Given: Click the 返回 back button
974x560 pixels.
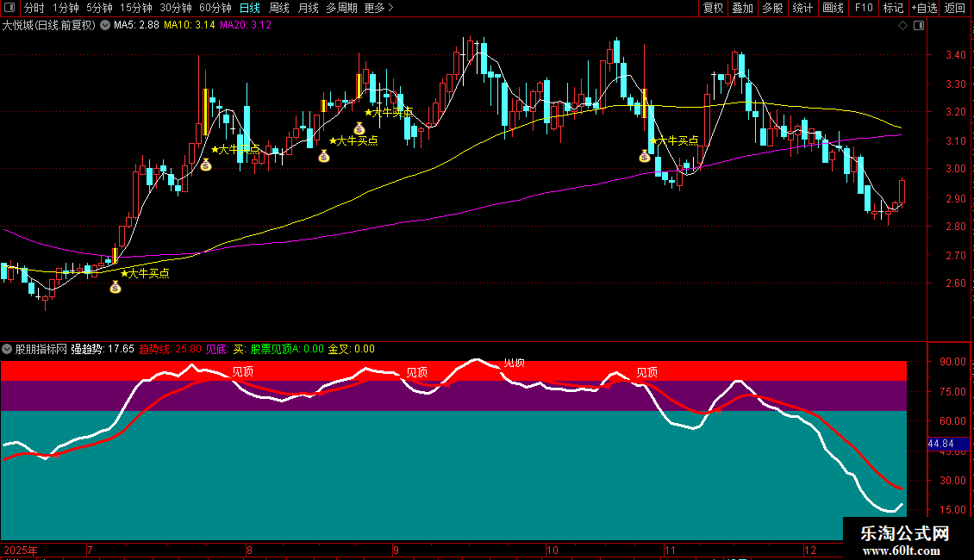Looking at the screenshot, I should [955, 8].
